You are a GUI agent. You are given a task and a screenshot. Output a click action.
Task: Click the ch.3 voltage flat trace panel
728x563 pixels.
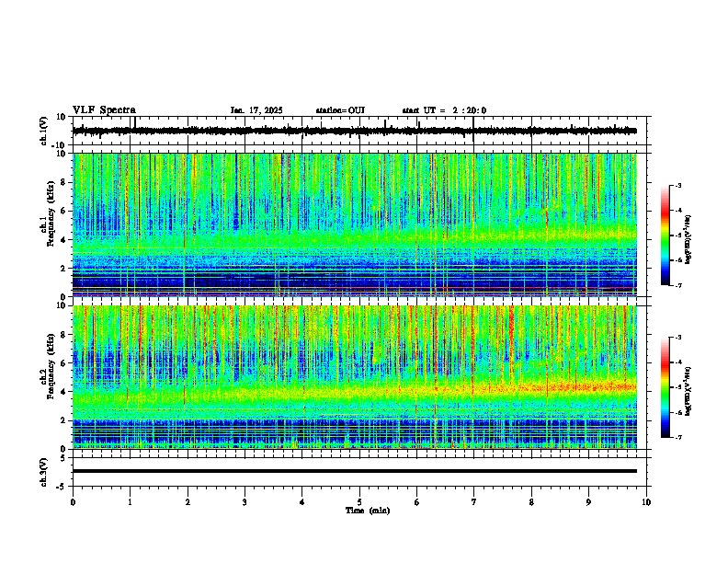coord(361,472)
